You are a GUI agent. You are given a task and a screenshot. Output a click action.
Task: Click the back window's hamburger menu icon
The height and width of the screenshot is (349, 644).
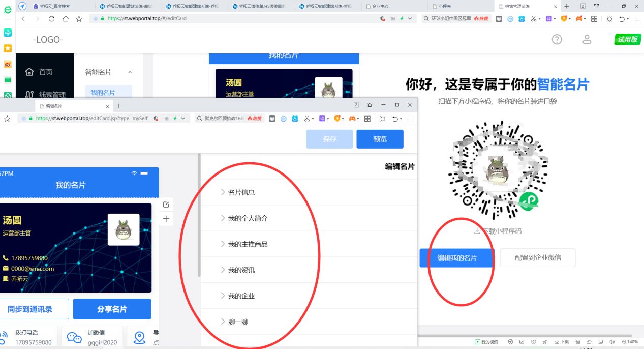[x=637, y=18]
